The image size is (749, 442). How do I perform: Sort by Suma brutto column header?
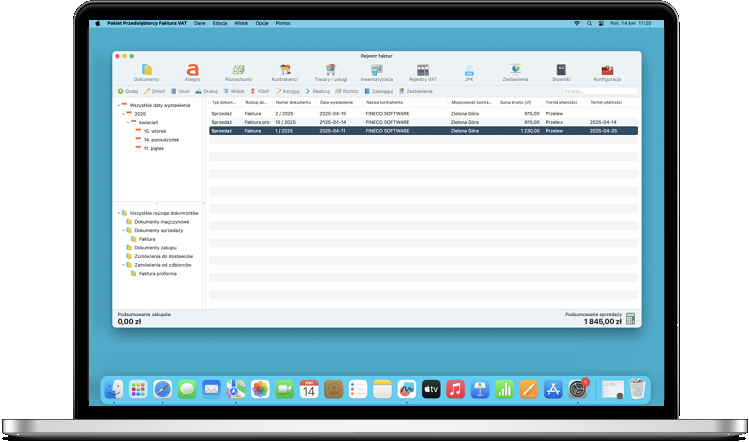point(515,102)
